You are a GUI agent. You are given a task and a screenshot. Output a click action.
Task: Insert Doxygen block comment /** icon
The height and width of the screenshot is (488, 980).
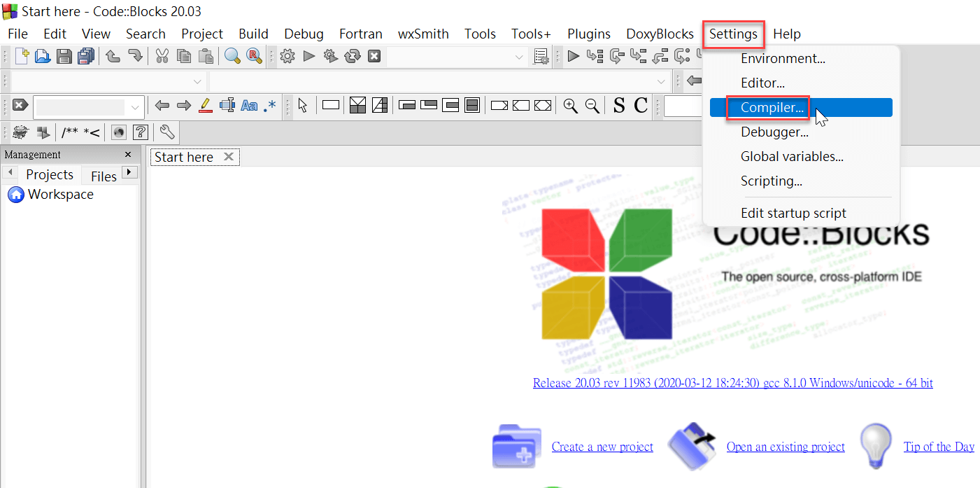coord(69,132)
